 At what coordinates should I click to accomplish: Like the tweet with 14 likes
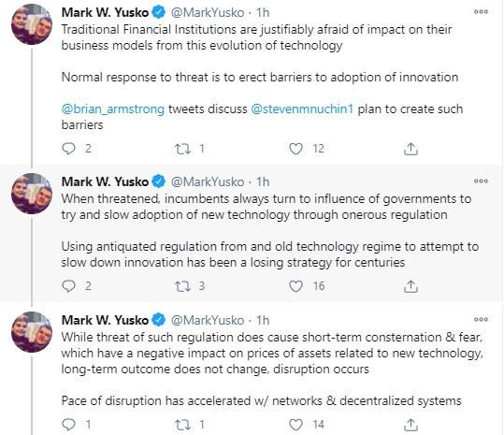[x=295, y=425]
